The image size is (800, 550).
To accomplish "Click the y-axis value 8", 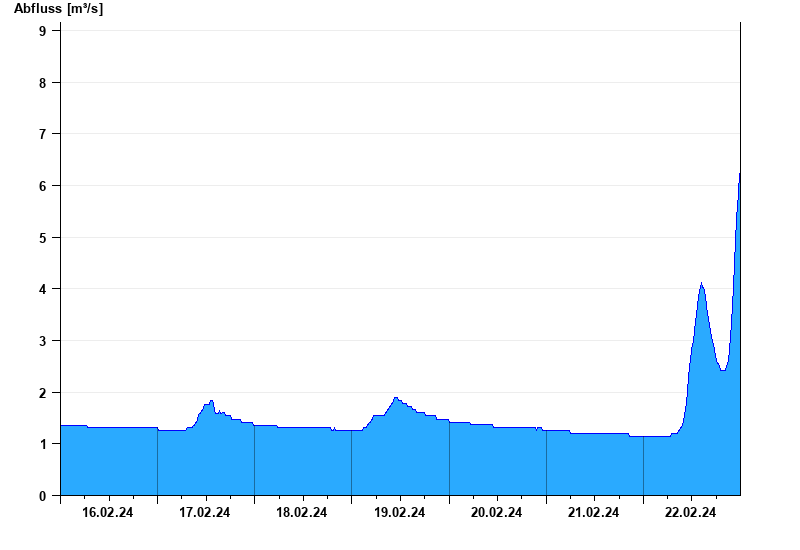I will (42, 83).
